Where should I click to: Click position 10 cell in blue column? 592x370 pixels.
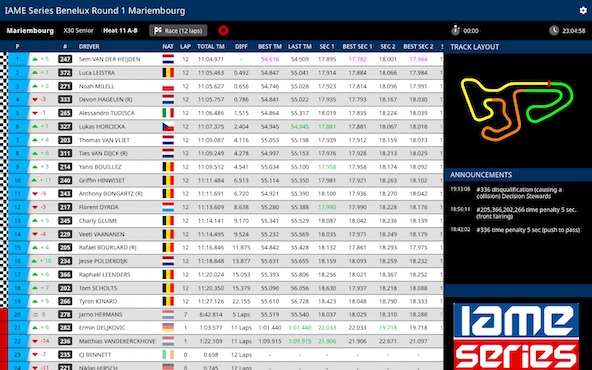coord(17,180)
